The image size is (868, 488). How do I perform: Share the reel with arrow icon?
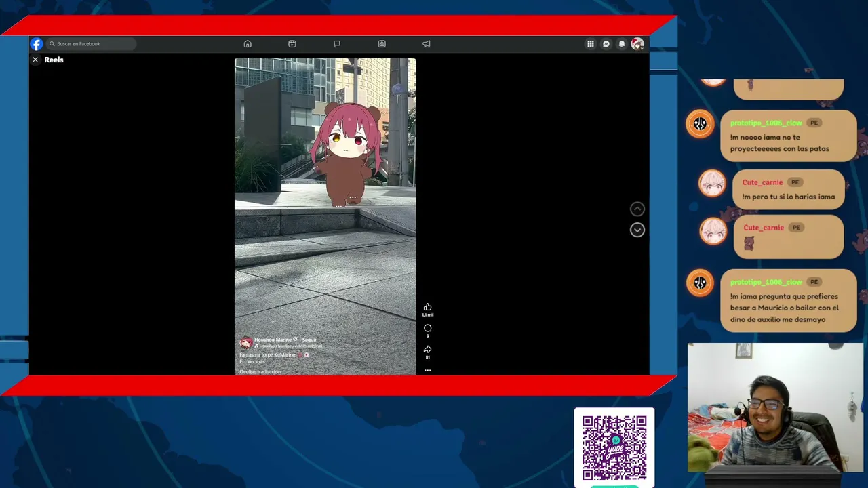point(427,350)
